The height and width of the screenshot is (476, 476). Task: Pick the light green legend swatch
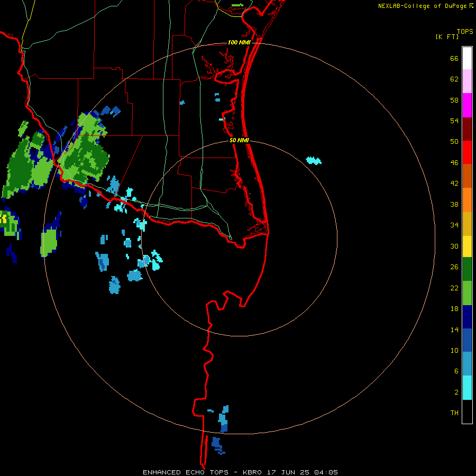tap(467, 293)
